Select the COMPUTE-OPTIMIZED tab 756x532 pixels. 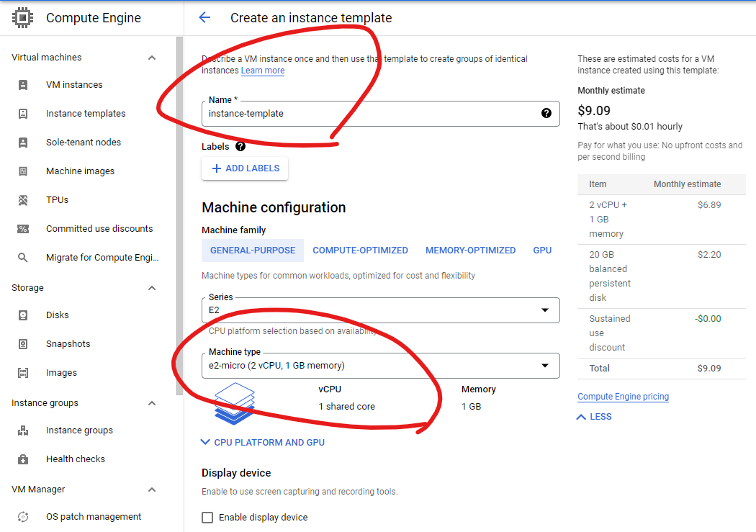(x=360, y=251)
